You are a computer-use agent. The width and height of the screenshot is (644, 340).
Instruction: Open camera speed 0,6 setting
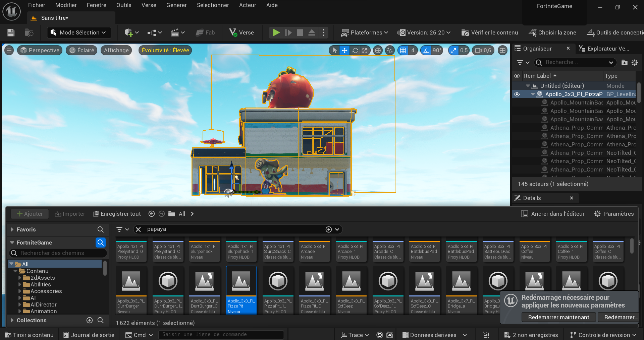click(x=483, y=50)
